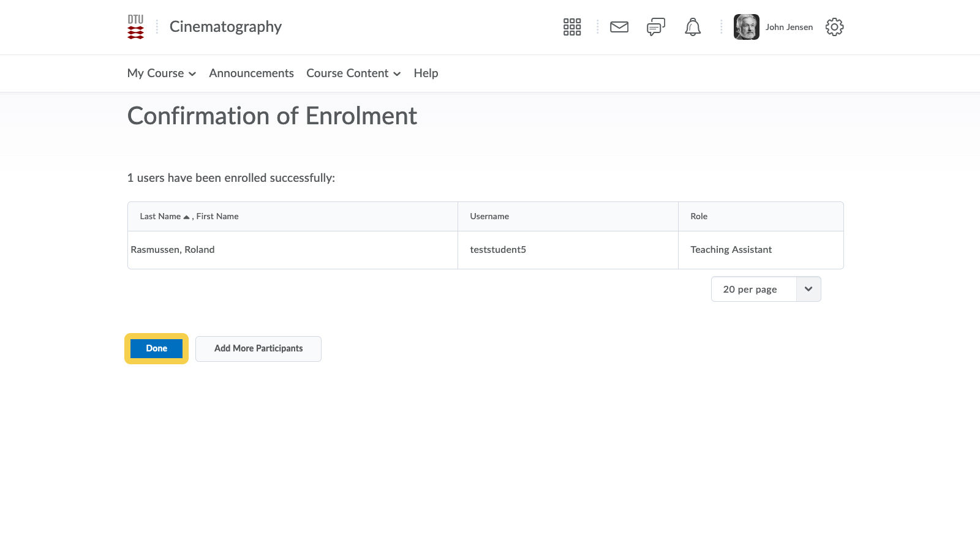Click Add More Participants button
Screen dimensions: 980x551
[258, 348]
